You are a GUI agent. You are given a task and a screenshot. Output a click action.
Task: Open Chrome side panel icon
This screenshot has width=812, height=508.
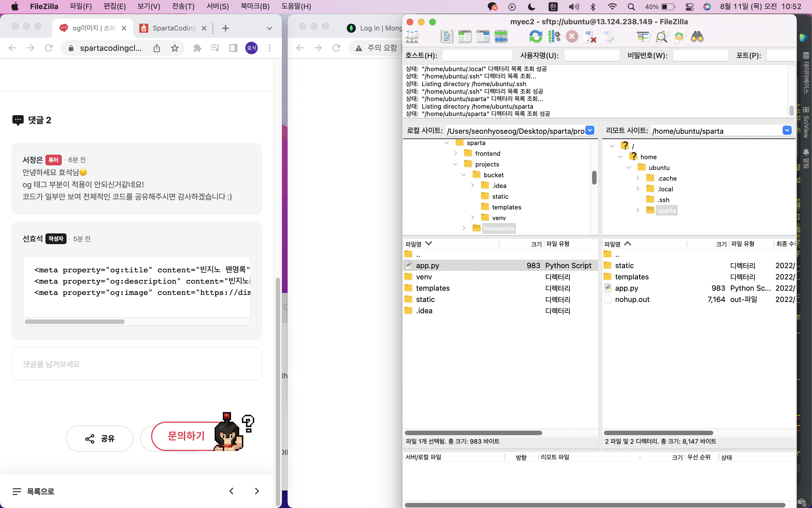(x=233, y=48)
